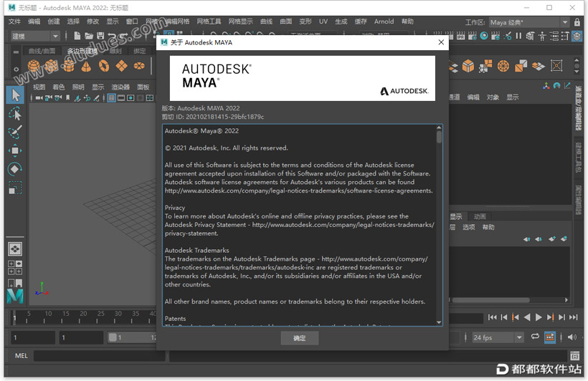Viewport: 588px width, 381px height.
Task: Toggle the workspace lock icon
Action: point(577,22)
